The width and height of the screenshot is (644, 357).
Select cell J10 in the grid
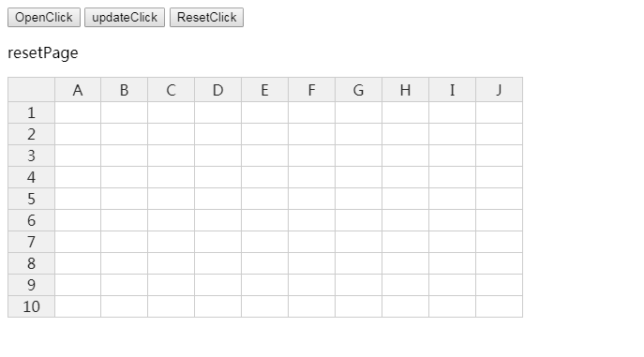[x=499, y=306]
